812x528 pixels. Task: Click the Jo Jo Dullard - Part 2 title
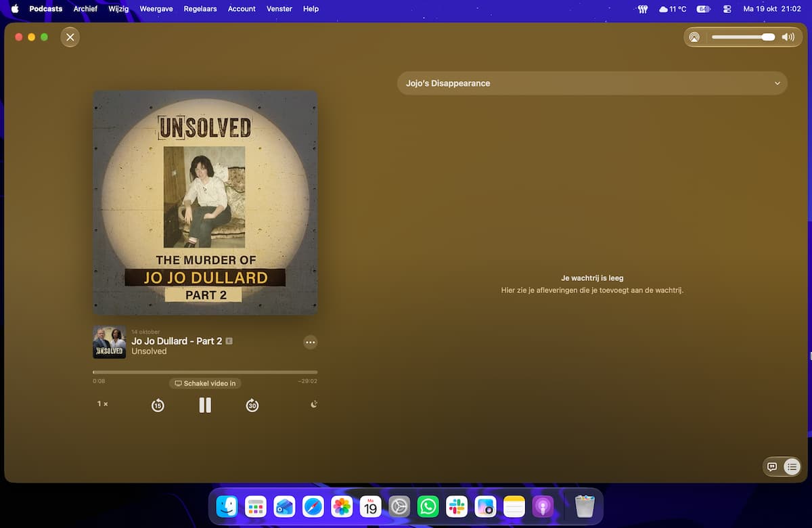177,341
